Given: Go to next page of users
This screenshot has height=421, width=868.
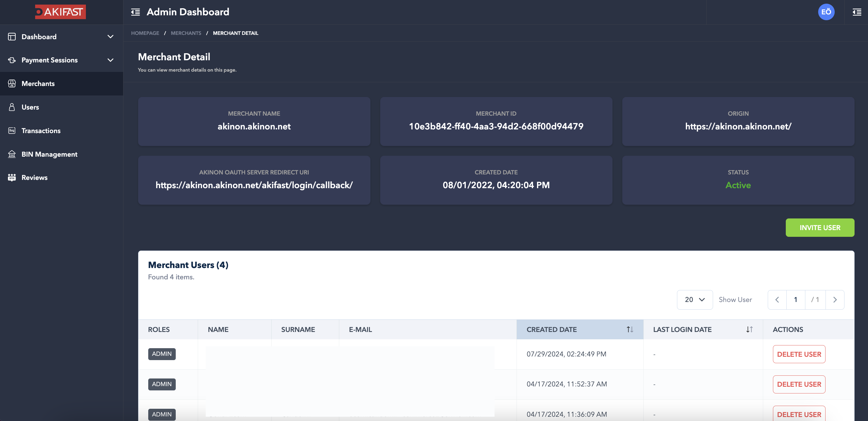Looking at the screenshot, I should [835, 300].
